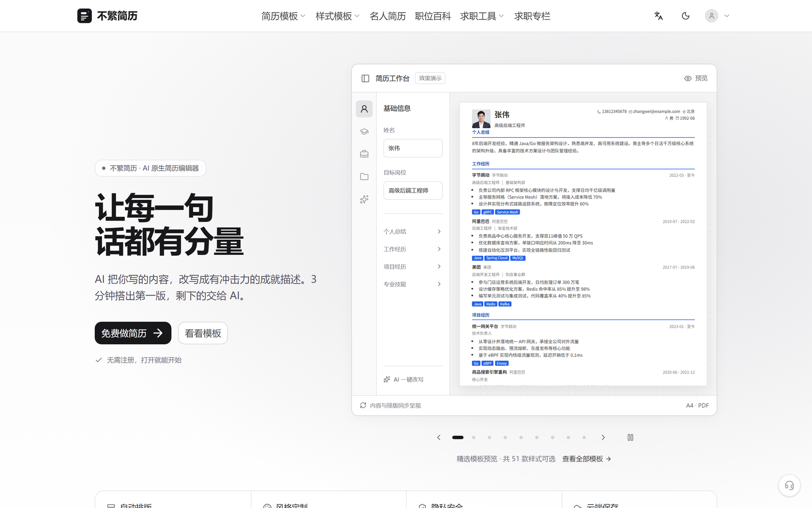The image size is (812, 508).
Task: Click the 预览 eye preview button
Action: [696, 78]
